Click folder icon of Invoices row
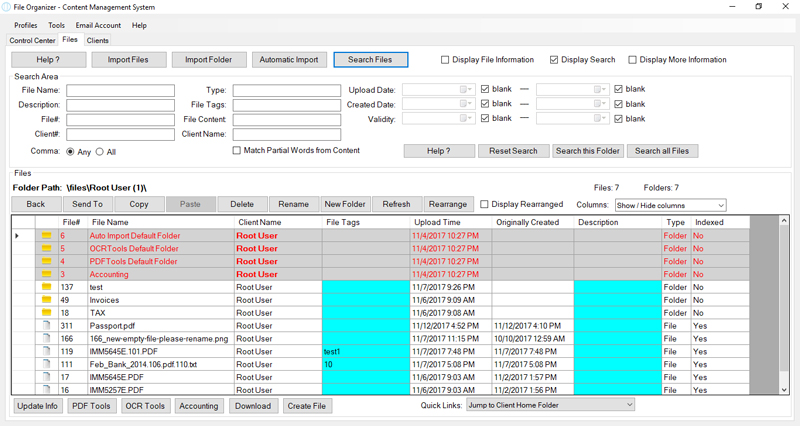The width and height of the screenshot is (800, 426). [46, 299]
